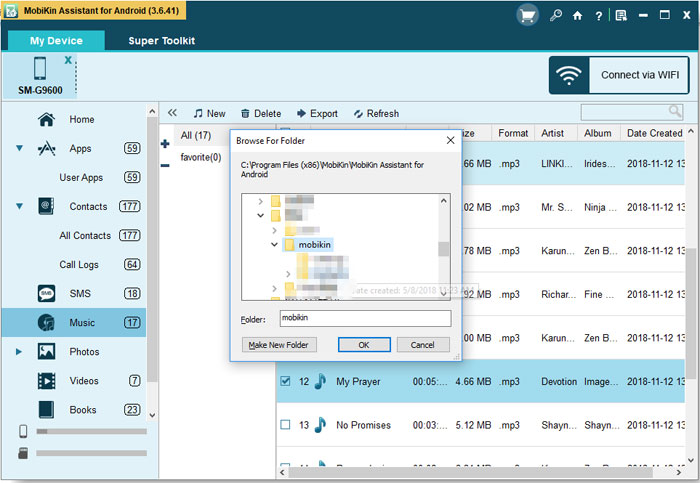This screenshot has height=483, width=700.
Task: Click the Folder name input field
Action: [365, 318]
